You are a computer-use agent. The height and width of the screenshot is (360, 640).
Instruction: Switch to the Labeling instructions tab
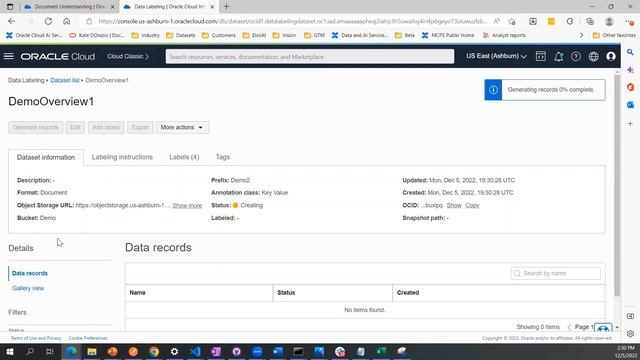click(122, 157)
